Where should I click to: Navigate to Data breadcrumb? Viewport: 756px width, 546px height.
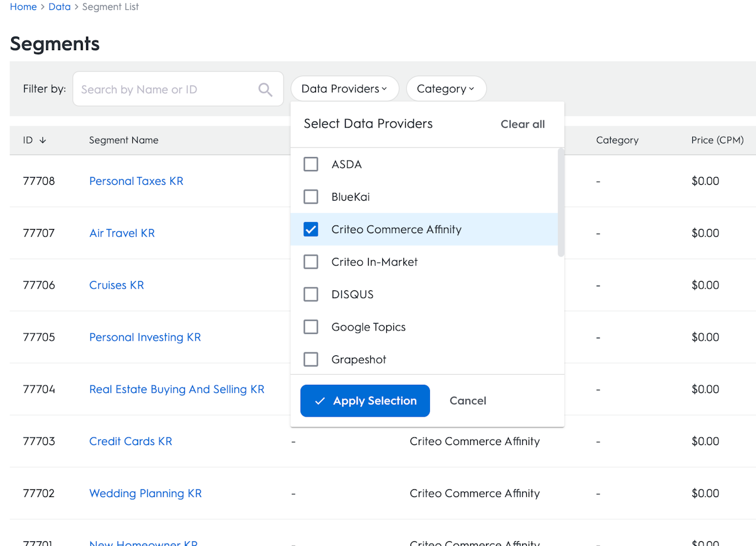click(60, 7)
